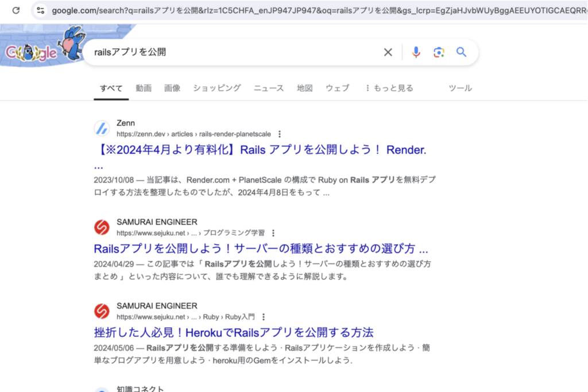Screen dimensions: 588x392
Task: Switch to the 画像 tab
Action: tap(172, 88)
